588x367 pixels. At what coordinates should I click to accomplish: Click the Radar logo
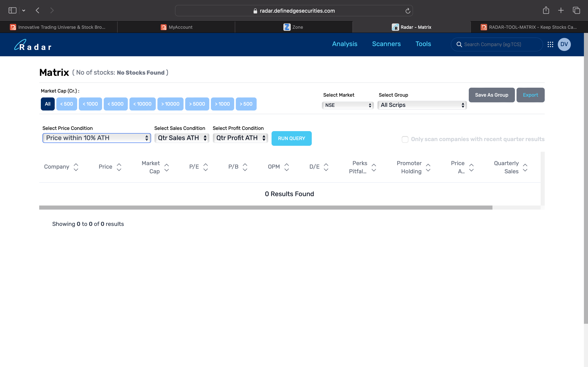[x=33, y=45]
